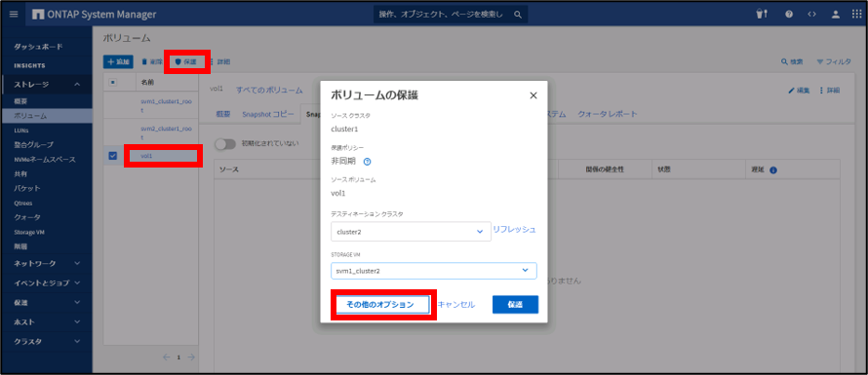Expand the クラスタ sidebar section

tap(77, 341)
